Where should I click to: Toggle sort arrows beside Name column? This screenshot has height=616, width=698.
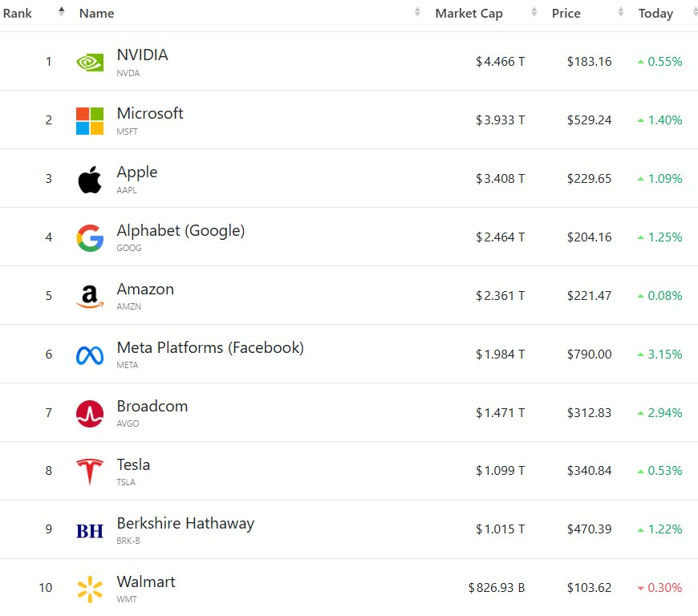(x=417, y=12)
